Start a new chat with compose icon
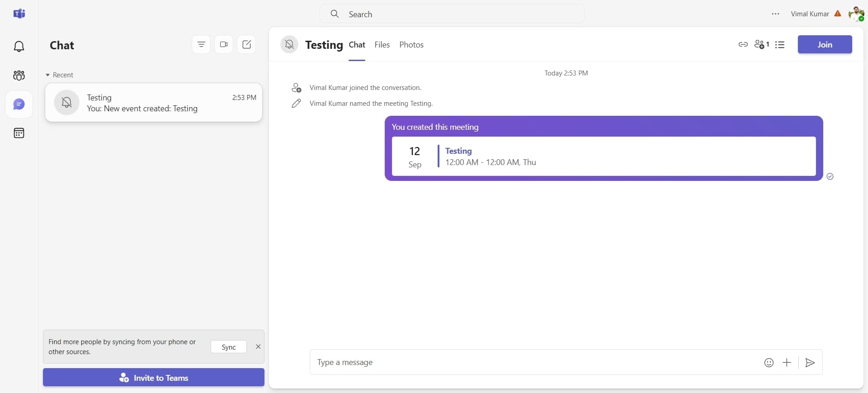Image resolution: width=868 pixels, height=393 pixels. (x=246, y=44)
